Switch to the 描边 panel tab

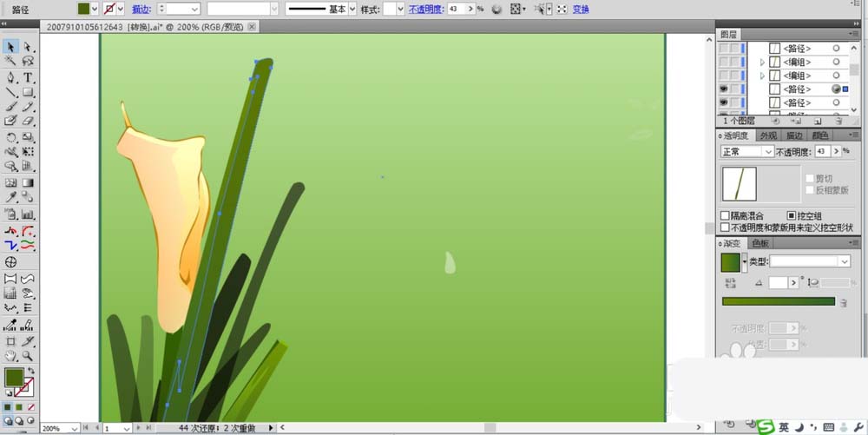click(x=794, y=135)
